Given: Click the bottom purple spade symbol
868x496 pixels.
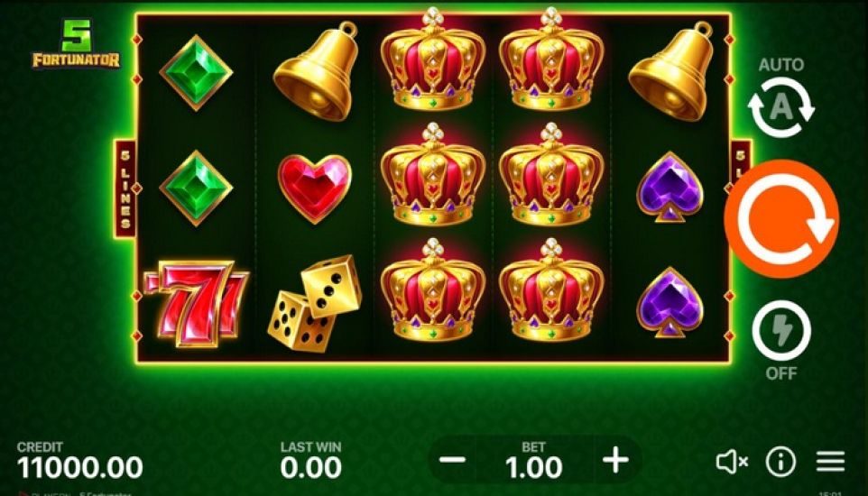Looking at the screenshot, I should [669, 302].
